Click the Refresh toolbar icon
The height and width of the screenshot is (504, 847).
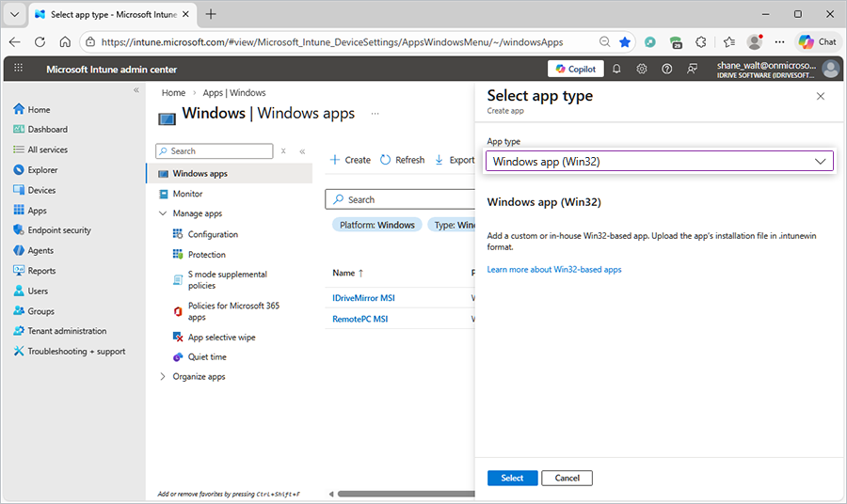[386, 160]
